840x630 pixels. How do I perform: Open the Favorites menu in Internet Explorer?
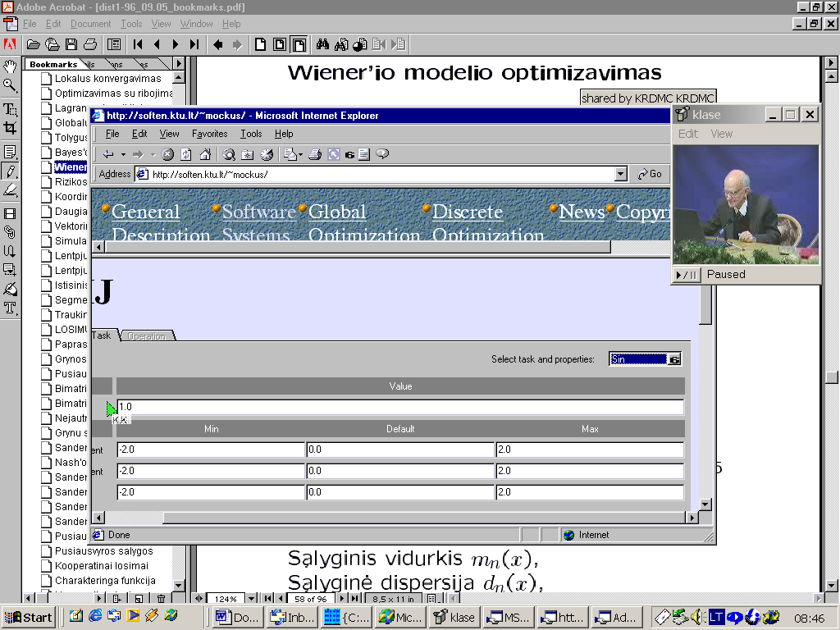[x=209, y=134]
